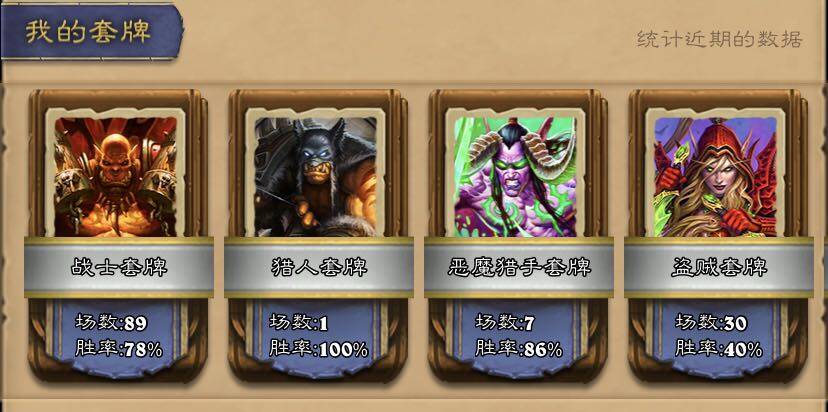This screenshot has width=828, height=412.
Task: Open the 猎人套牌 name banner
Action: tap(319, 268)
